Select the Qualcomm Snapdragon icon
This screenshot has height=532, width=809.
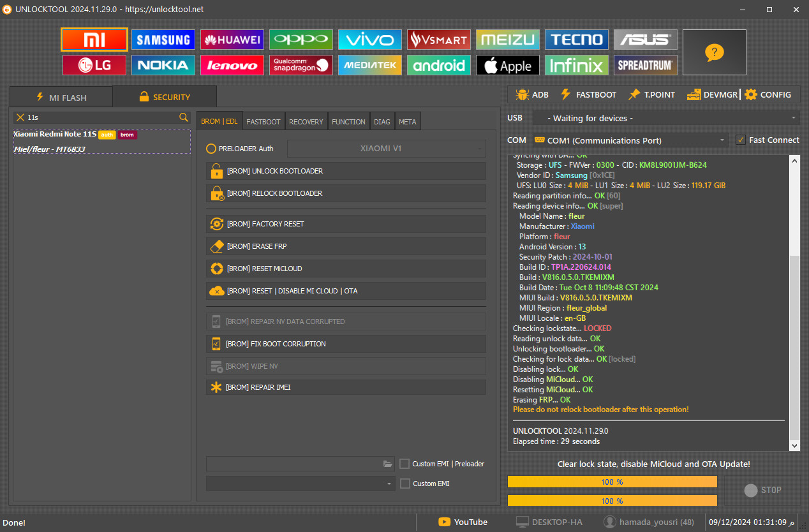click(301, 65)
